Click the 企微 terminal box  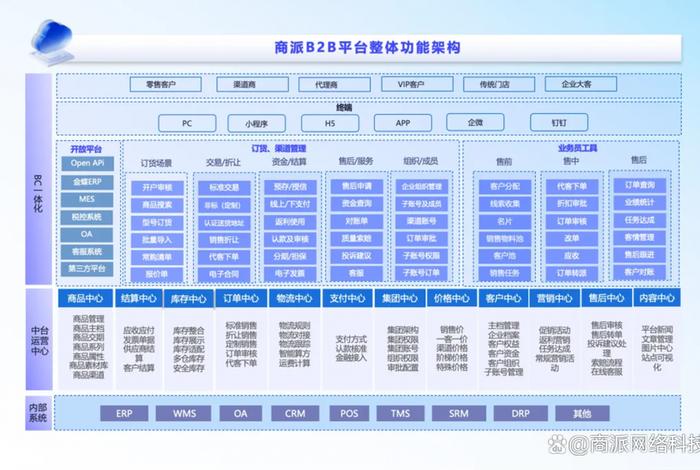(x=475, y=122)
